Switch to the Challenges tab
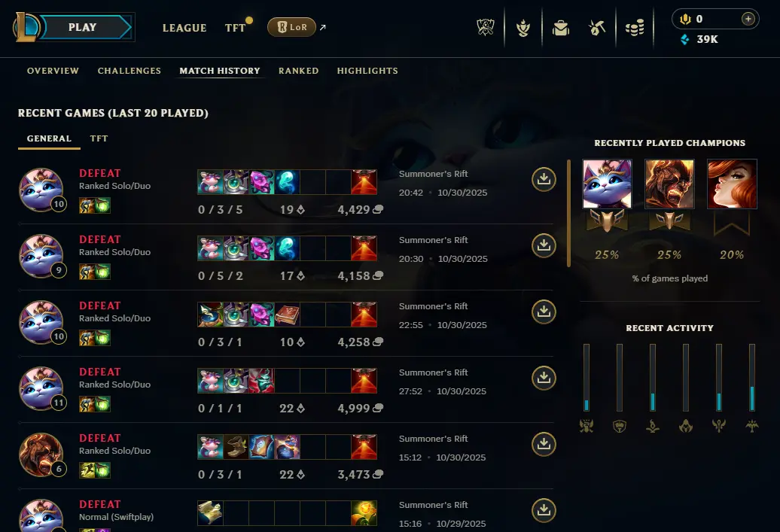Image resolution: width=780 pixels, height=532 pixels. click(129, 71)
